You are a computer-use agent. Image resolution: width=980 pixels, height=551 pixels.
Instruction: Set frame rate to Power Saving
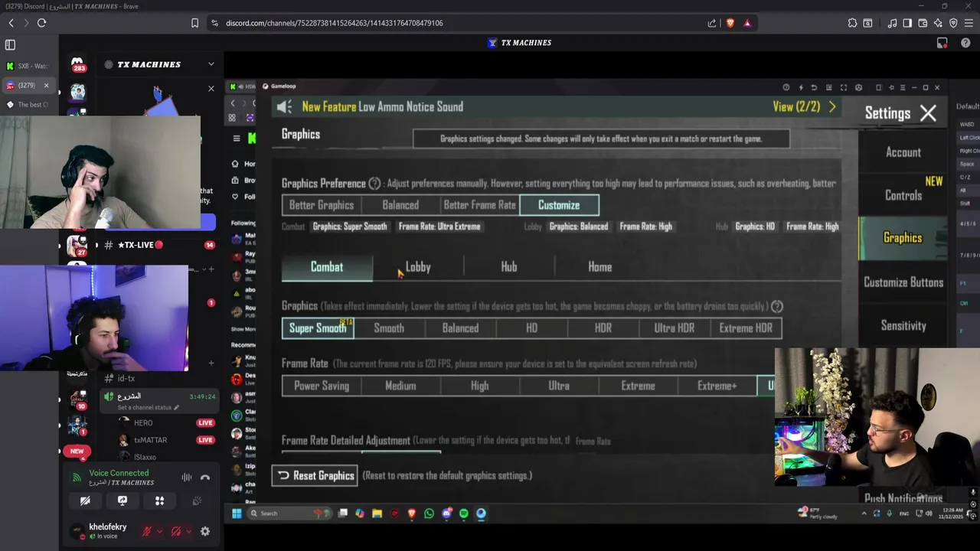pyautogui.click(x=322, y=386)
